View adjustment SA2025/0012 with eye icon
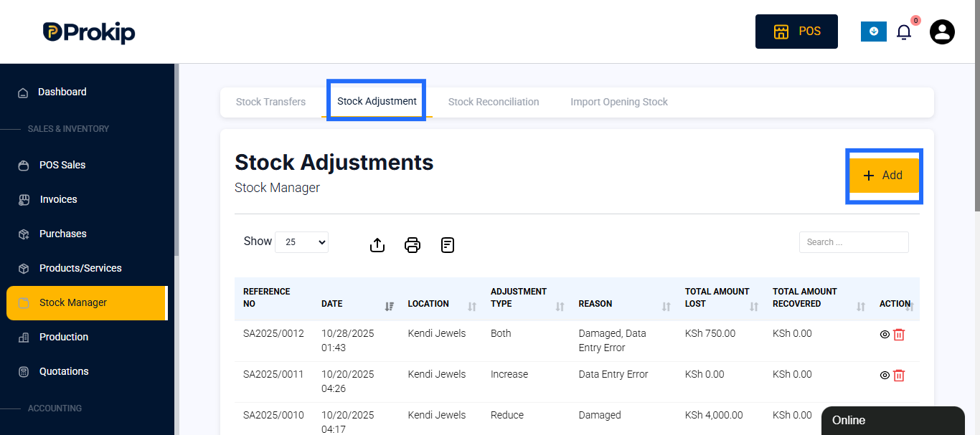The height and width of the screenshot is (435, 980). (885, 335)
